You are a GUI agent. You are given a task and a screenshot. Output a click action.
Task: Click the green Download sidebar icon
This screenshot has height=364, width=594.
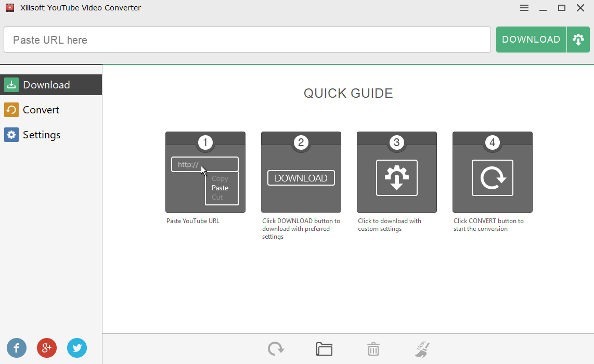[x=11, y=85]
